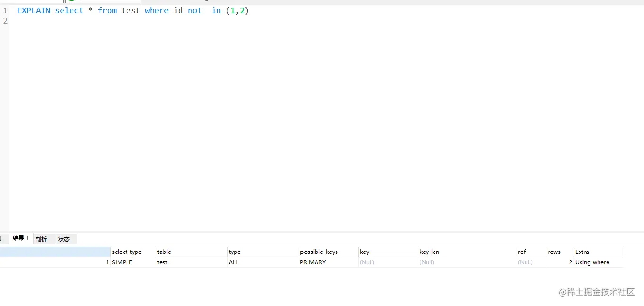
Task: Click the type column header
Action: tap(263, 252)
